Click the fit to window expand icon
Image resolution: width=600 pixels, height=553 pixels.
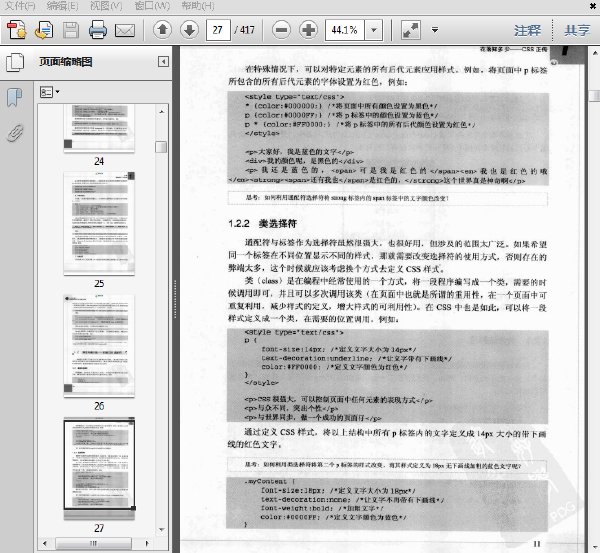(x=411, y=30)
